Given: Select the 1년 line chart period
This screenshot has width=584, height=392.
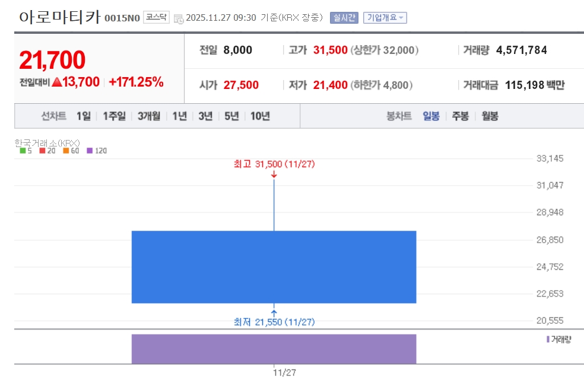Looking at the screenshot, I should point(179,116).
